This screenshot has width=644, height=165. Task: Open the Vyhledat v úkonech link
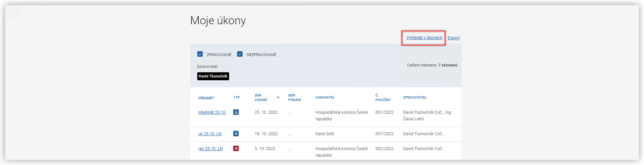(x=424, y=38)
